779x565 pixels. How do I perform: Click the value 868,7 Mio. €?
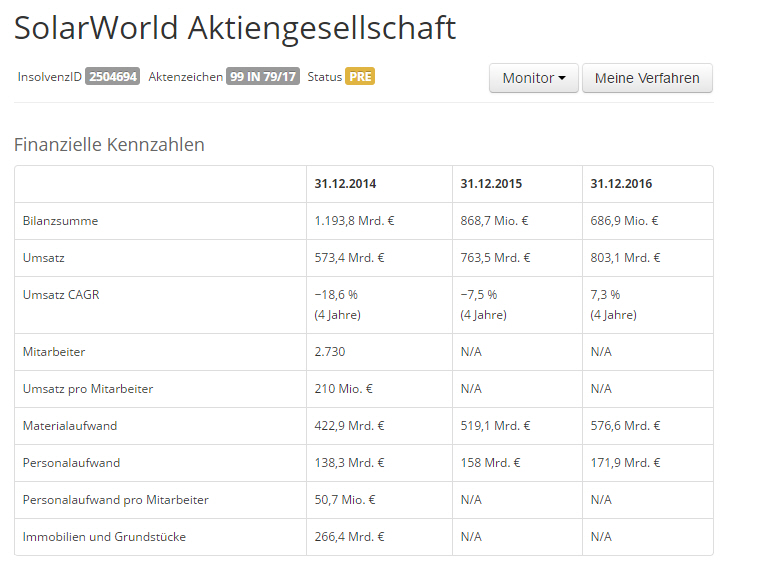494,221
